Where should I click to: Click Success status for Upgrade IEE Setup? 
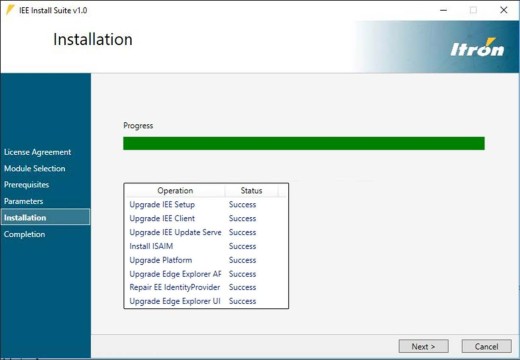click(x=242, y=204)
